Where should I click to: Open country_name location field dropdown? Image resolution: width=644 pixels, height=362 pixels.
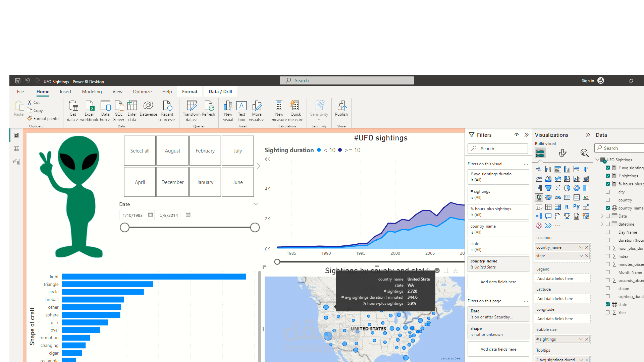pyautogui.click(x=581, y=247)
